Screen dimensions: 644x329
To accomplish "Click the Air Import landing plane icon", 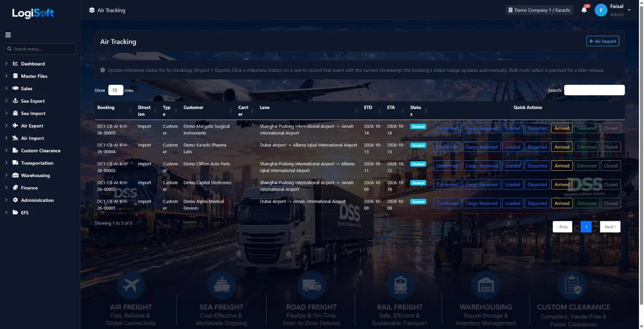I will coord(16,138).
